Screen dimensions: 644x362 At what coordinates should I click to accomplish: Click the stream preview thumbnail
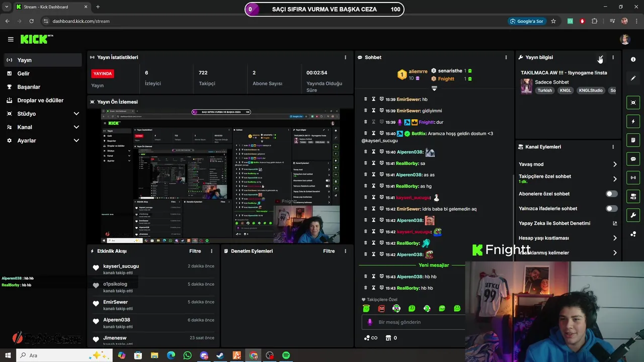point(220,176)
